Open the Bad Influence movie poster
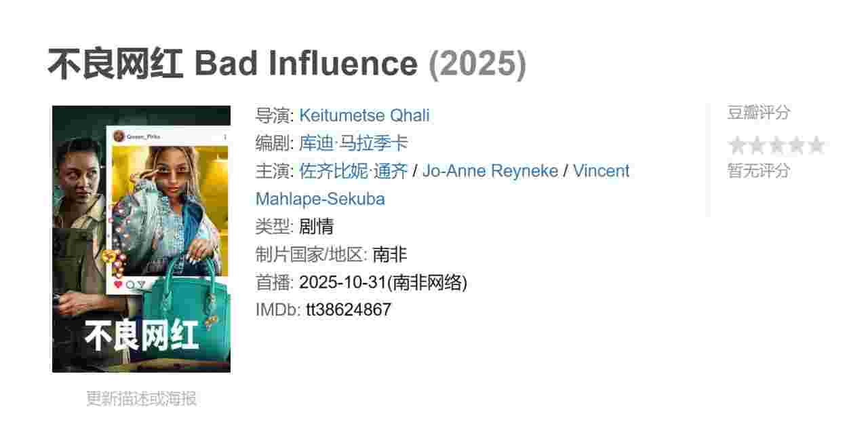This screenshot has height=437, width=868. [x=141, y=239]
